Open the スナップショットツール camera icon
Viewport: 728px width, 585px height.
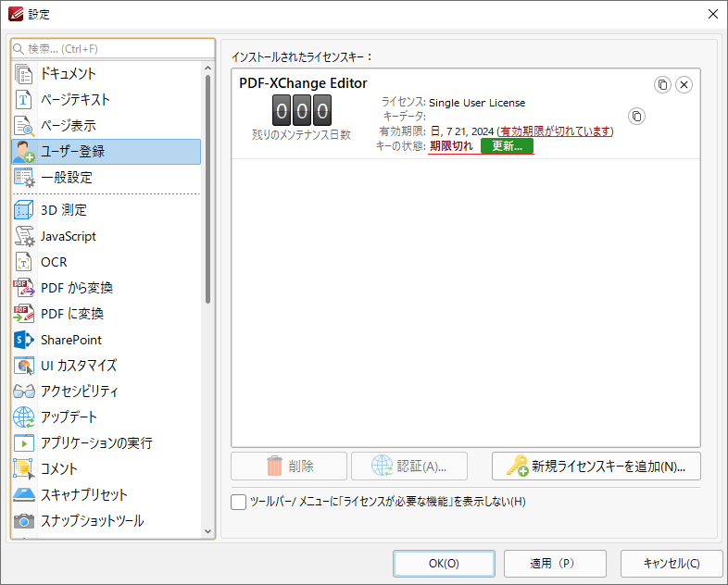[x=24, y=520]
